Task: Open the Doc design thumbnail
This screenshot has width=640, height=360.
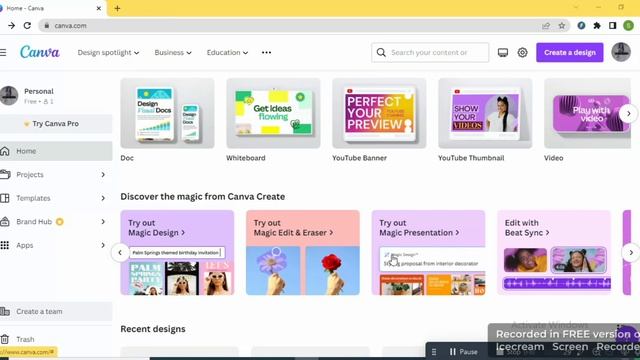Action: click(167, 113)
